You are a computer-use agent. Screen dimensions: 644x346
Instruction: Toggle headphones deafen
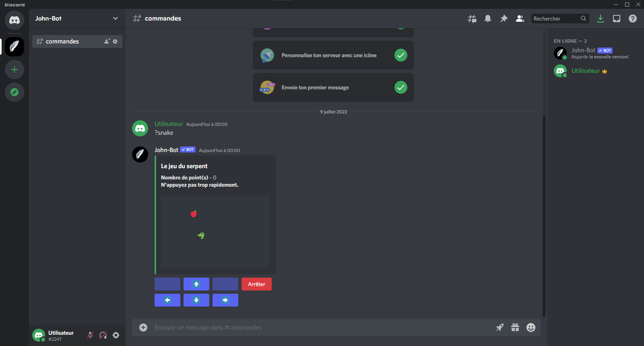coord(103,335)
